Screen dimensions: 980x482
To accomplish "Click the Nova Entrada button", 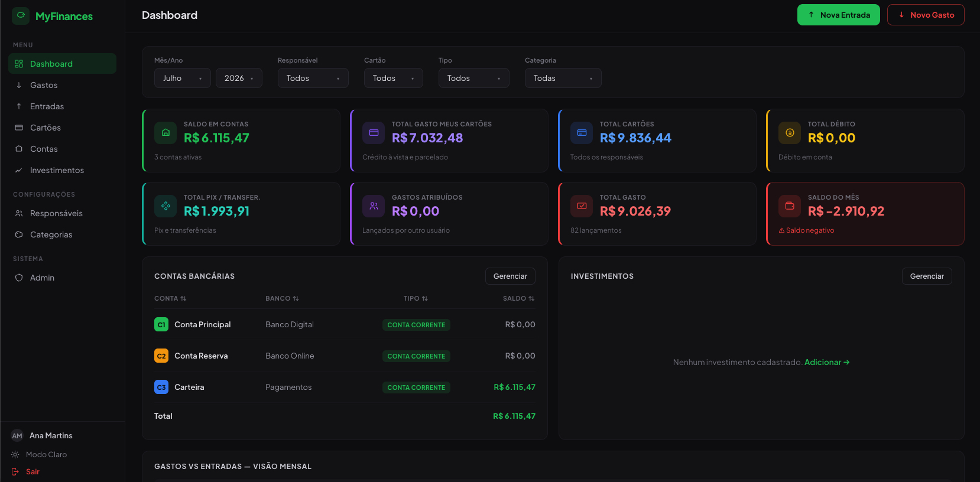I will coord(839,15).
